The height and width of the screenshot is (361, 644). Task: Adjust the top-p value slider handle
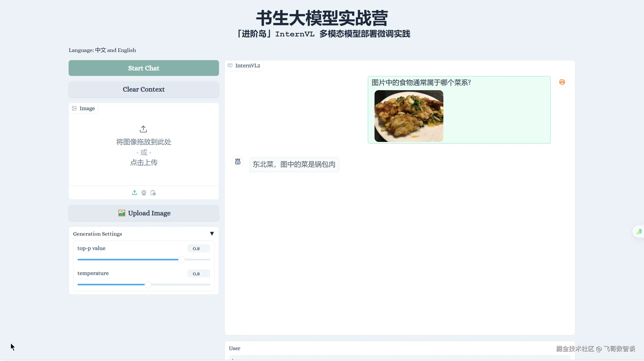(x=182, y=259)
